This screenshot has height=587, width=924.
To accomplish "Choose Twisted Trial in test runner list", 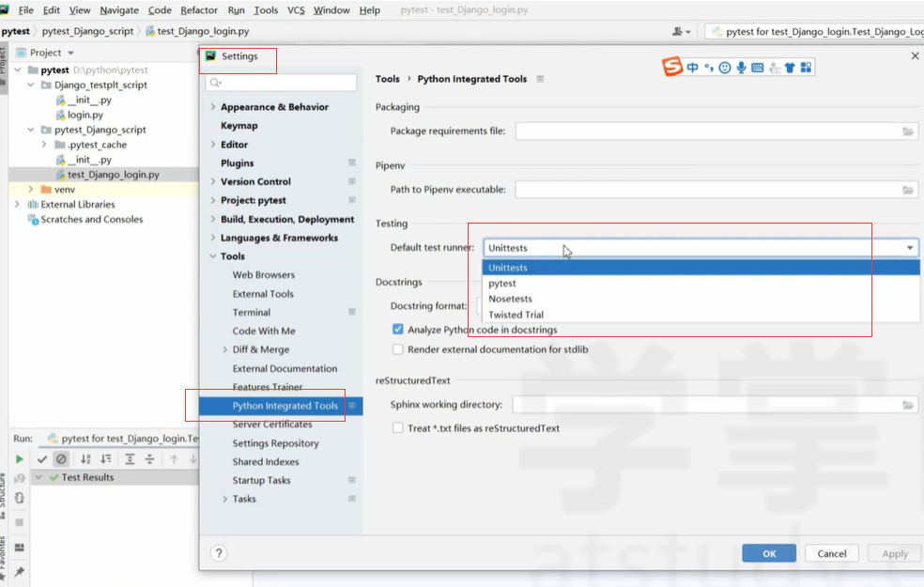I will click(x=701, y=315).
